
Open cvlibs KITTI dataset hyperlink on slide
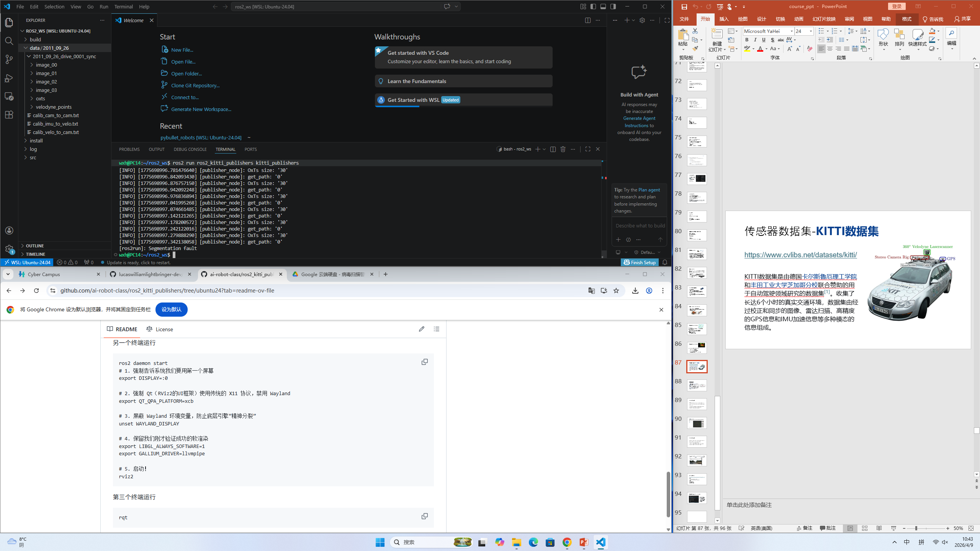pyautogui.click(x=800, y=255)
